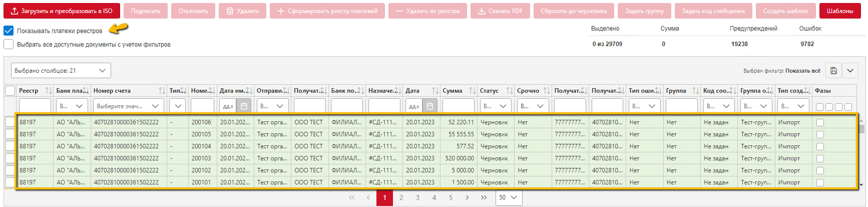Image resolution: width=868 pixels, height=207 pixels.
Task: Click the table's vertical scrollbar thumb
Action: (861, 128)
